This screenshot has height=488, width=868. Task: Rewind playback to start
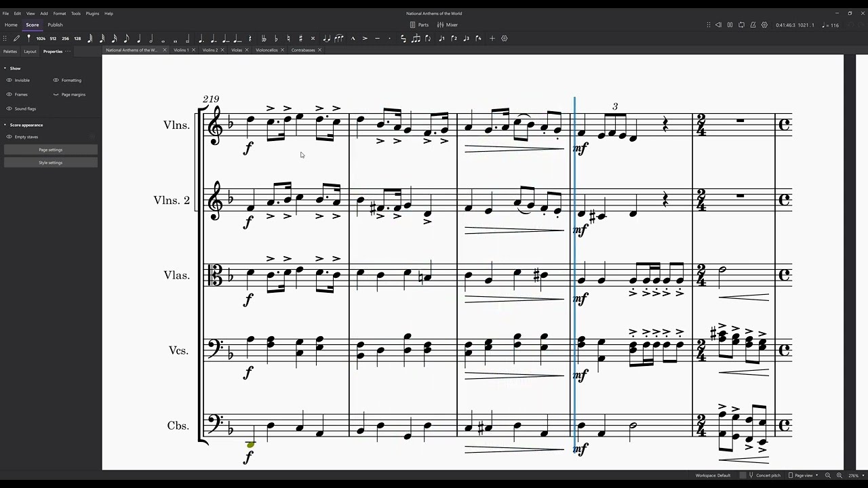point(718,25)
